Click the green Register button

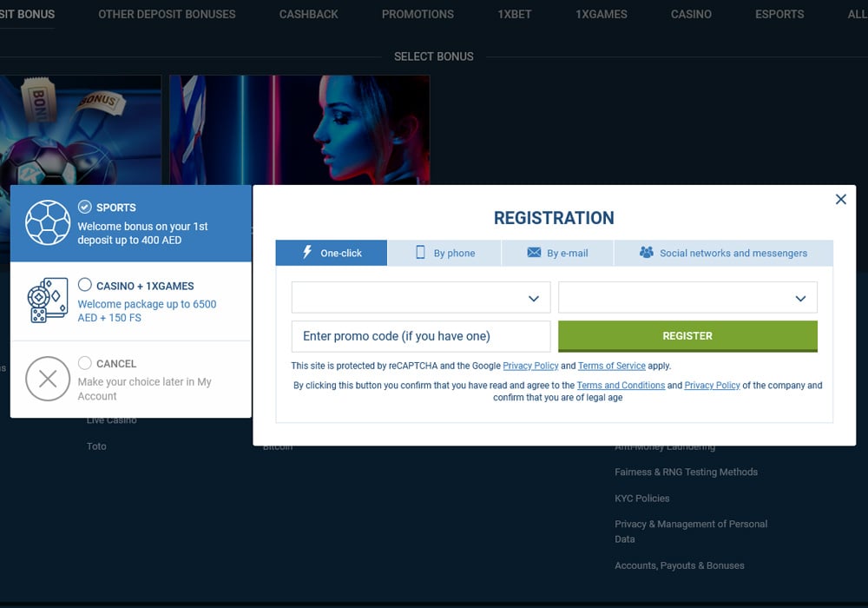pos(687,336)
